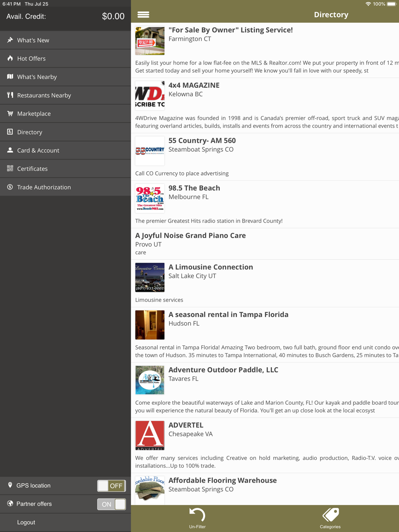
Task: Click the Wi-Fi status icon
Action: pos(368,4)
